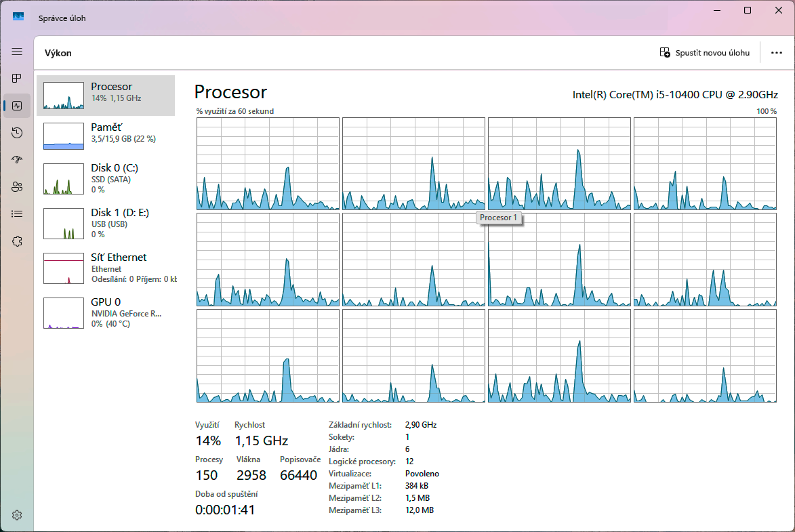
Task: Open Task Manager settings via the gear icon
Action: pyautogui.click(x=16, y=514)
